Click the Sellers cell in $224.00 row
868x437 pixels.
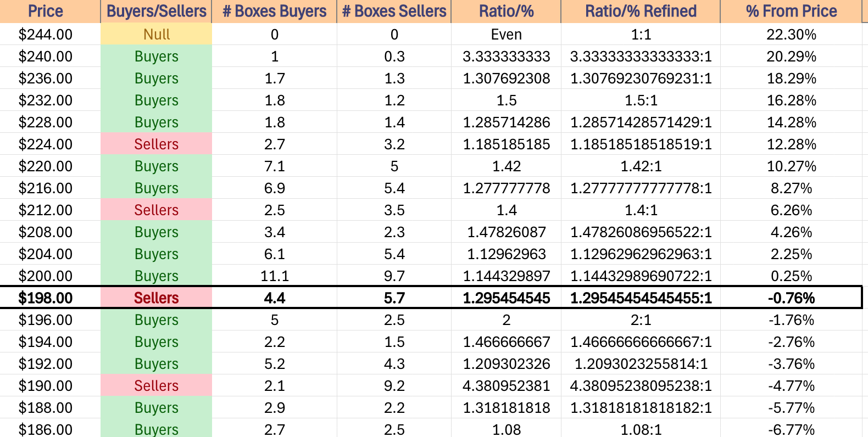[x=156, y=144]
